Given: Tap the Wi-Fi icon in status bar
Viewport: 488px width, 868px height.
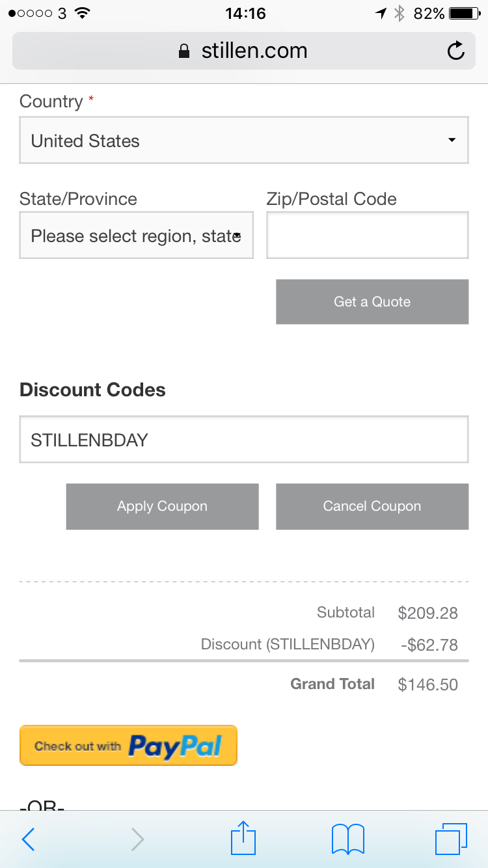Looking at the screenshot, I should (82, 13).
